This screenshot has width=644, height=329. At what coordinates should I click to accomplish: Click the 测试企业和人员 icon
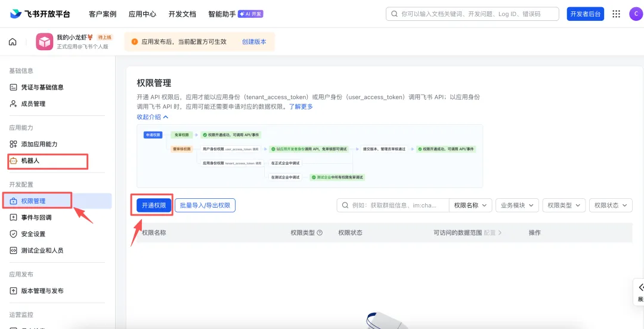(x=13, y=250)
